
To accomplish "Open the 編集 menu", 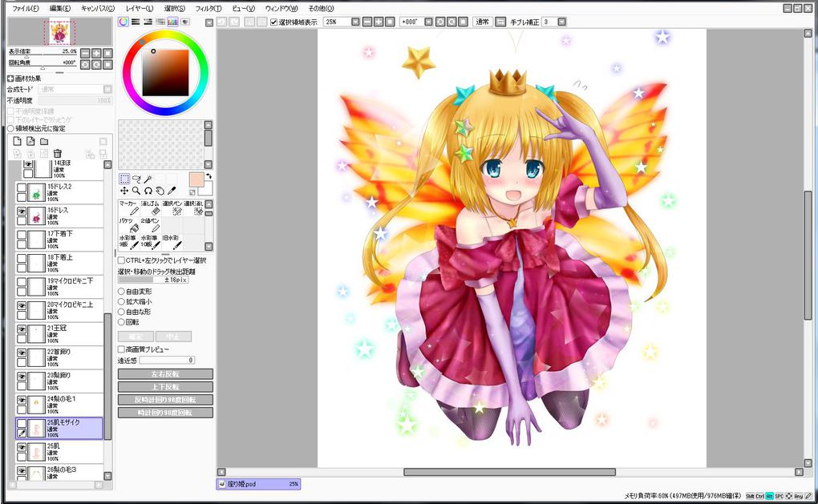I will click(x=60, y=8).
